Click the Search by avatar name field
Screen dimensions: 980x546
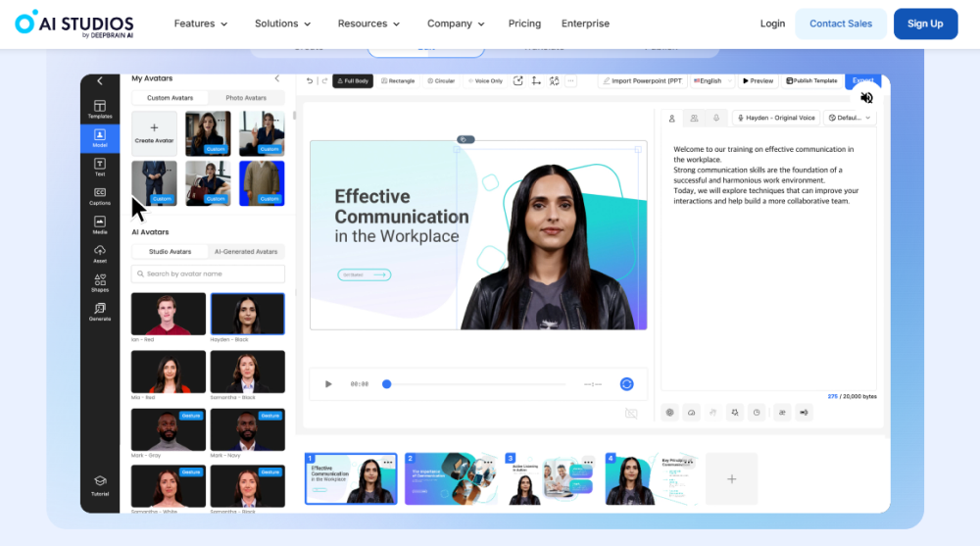[x=208, y=273]
